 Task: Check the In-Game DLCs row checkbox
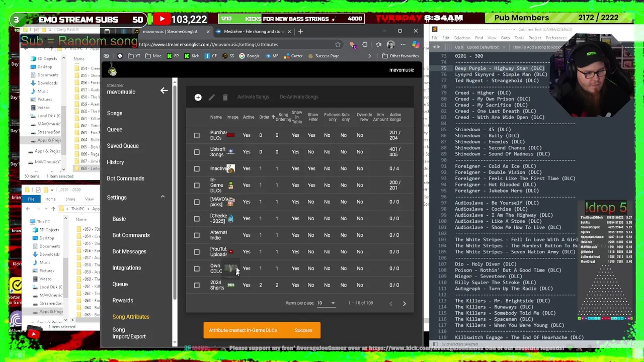pyautogui.click(x=197, y=185)
